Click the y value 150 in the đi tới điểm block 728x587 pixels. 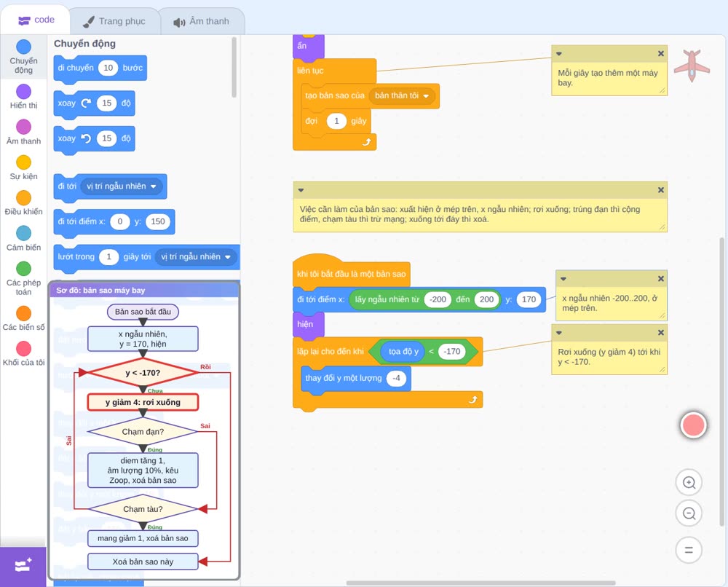158,221
